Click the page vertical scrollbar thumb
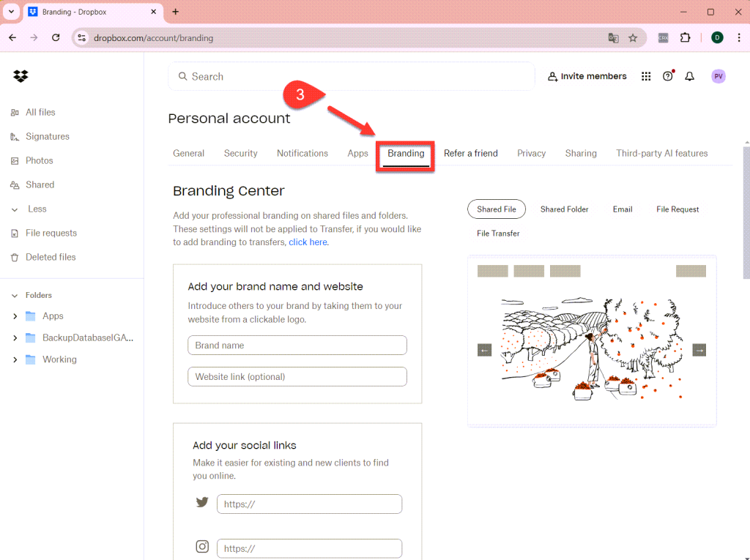Screen dimensions: 750x560 (x=746, y=213)
